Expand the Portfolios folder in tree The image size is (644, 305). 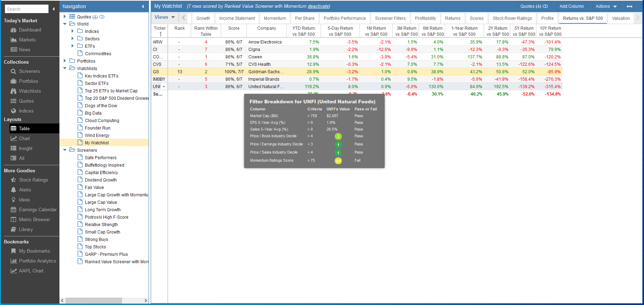coord(65,61)
